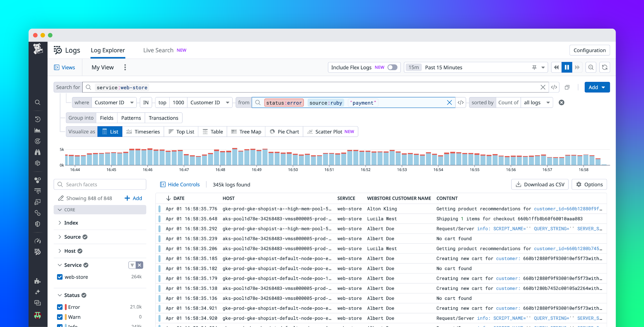Viewport: 644px width, 327px height.
Task: Open the Logs search icon in the query bar
Action: click(88, 87)
